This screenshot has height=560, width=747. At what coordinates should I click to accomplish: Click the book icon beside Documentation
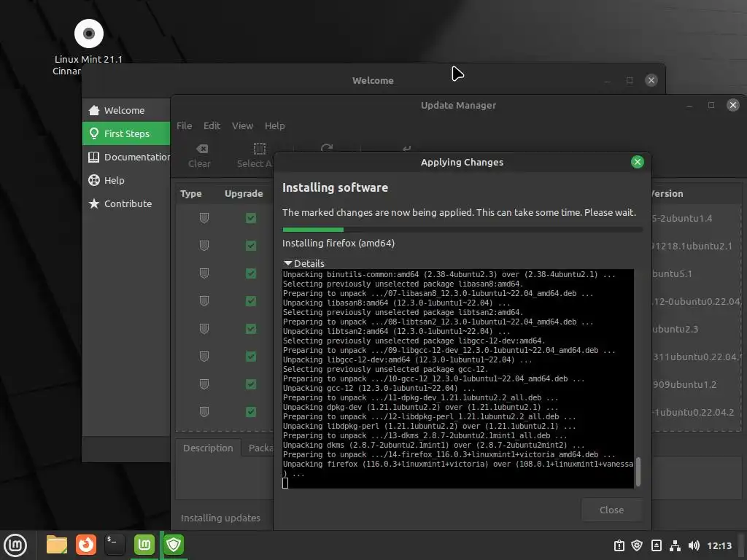(94, 157)
